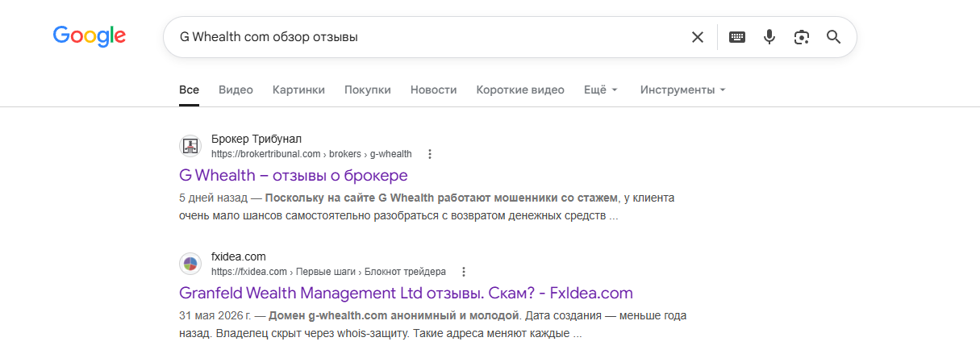Clear the search box with X icon
Image resolution: width=980 pixels, height=350 pixels.
coord(698,37)
